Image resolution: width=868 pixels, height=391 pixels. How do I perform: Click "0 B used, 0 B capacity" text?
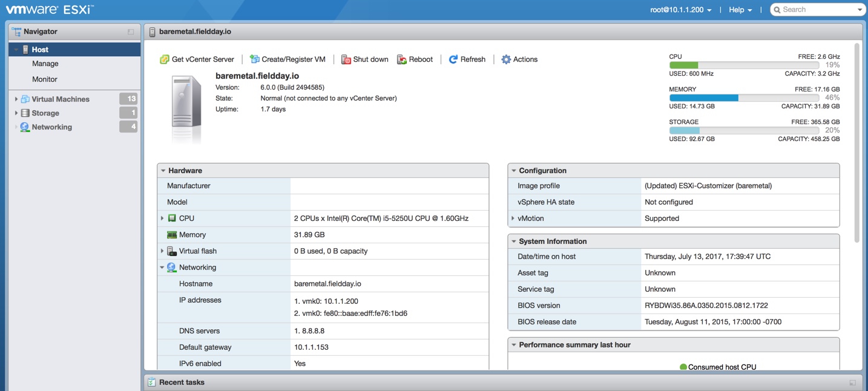tap(331, 251)
